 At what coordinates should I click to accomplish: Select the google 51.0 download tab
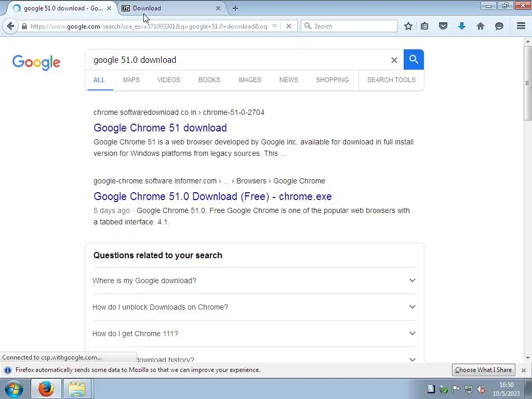(x=61, y=8)
